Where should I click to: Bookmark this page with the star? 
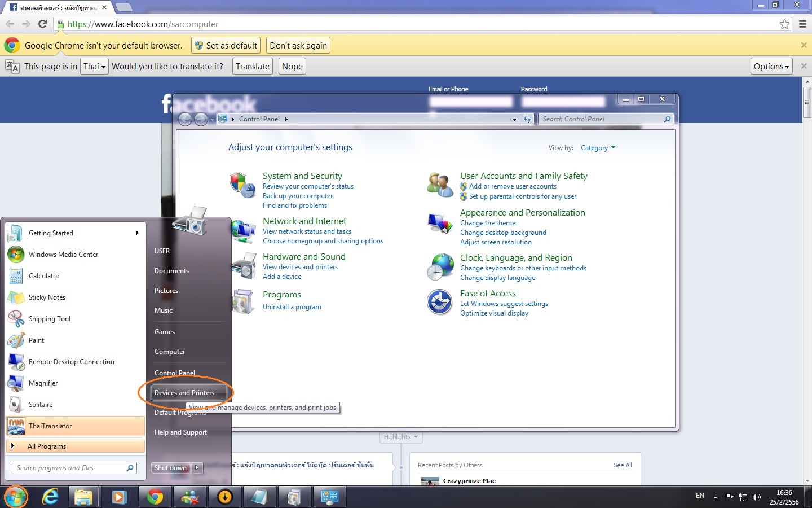(x=784, y=24)
